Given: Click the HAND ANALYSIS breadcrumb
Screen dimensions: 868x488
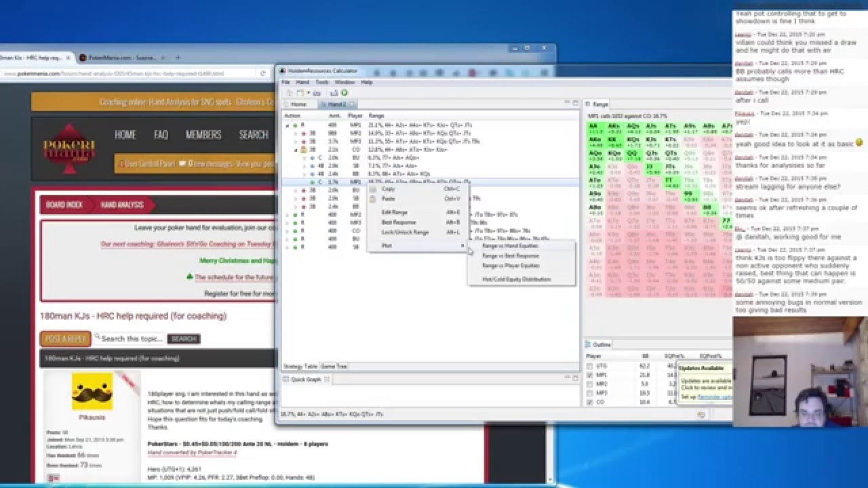Looking at the screenshot, I should click(122, 204).
